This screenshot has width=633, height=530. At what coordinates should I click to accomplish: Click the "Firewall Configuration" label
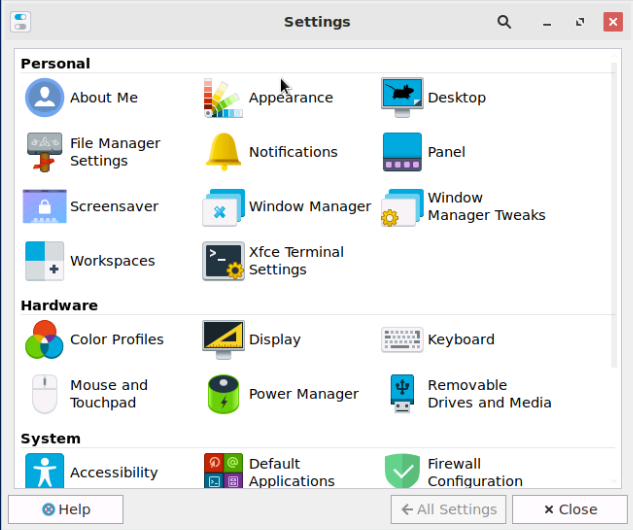(475, 472)
